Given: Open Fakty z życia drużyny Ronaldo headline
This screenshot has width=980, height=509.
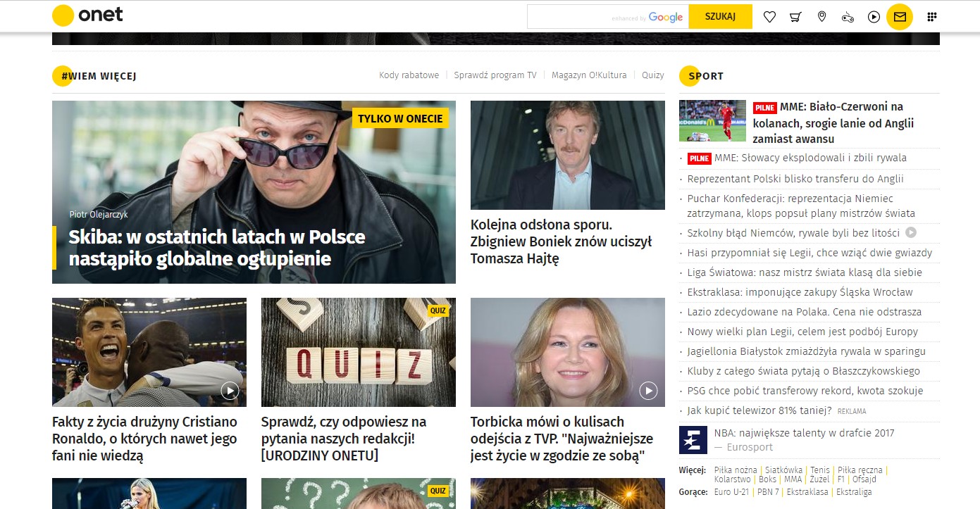Looking at the screenshot, I should pyautogui.click(x=144, y=439).
